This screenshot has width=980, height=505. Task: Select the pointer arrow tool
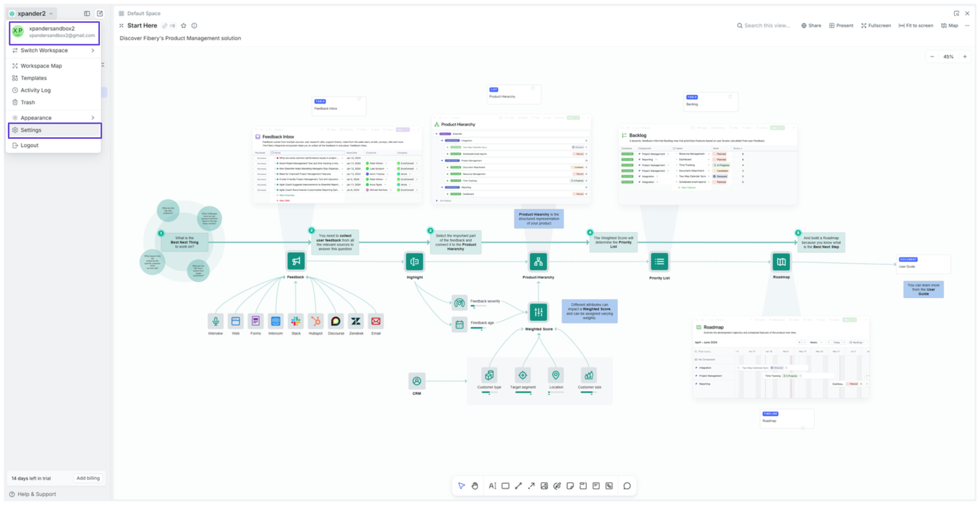[x=462, y=486]
